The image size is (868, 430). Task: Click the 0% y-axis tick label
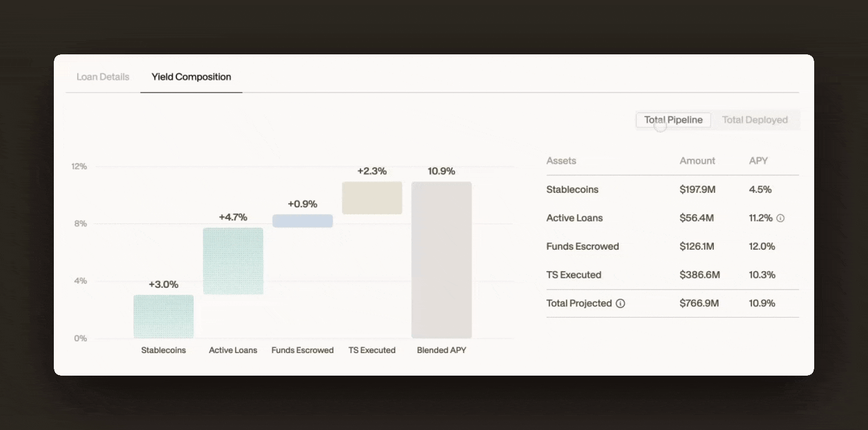(81, 339)
